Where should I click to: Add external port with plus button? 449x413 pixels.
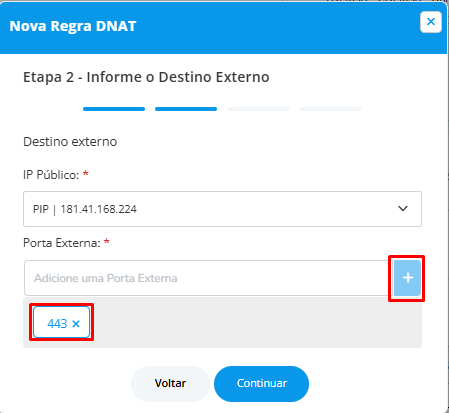tap(407, 278)
